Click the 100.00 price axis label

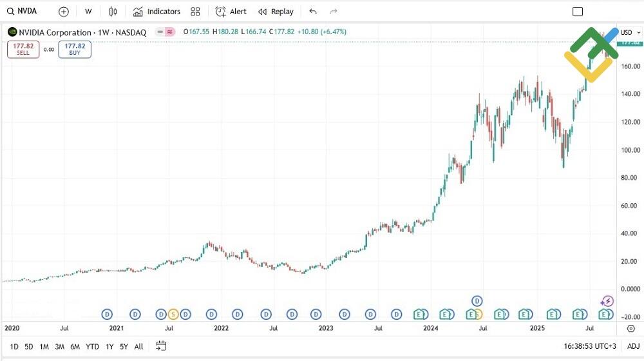[630, 150]
